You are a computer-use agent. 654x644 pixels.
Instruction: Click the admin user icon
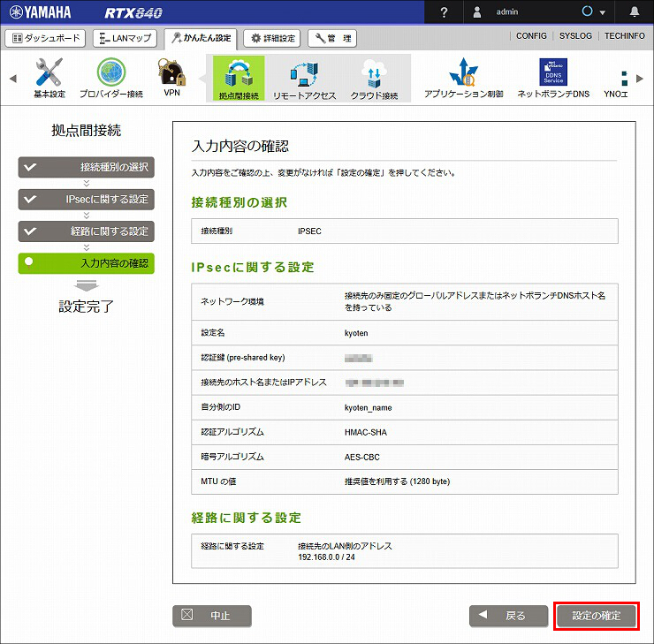point(477,12)
